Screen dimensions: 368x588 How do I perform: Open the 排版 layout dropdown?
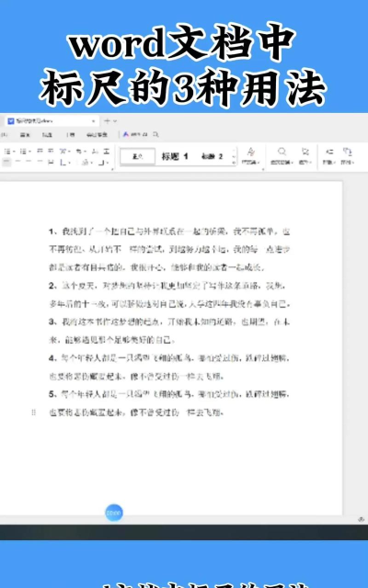(329, 156)
